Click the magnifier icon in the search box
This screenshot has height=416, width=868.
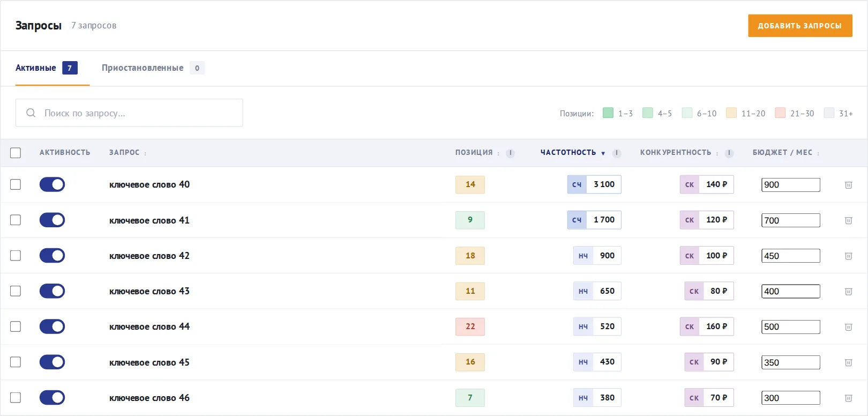31,113
